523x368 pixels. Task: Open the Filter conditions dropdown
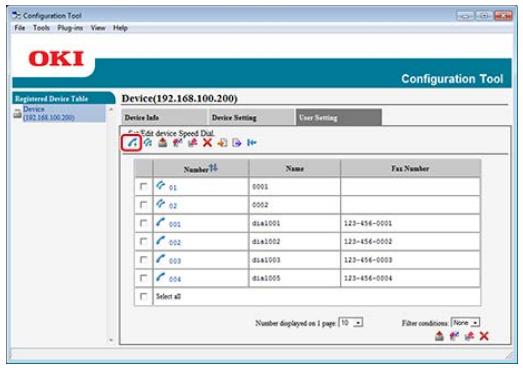[x=465, y=323]
